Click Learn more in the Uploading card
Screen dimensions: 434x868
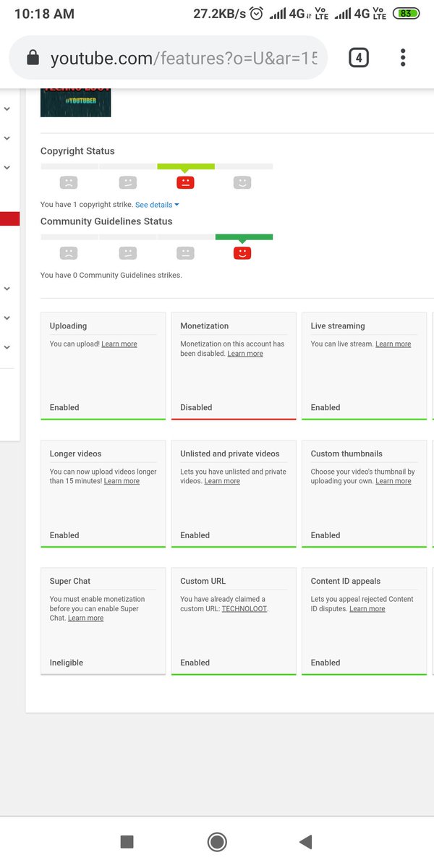119,344
